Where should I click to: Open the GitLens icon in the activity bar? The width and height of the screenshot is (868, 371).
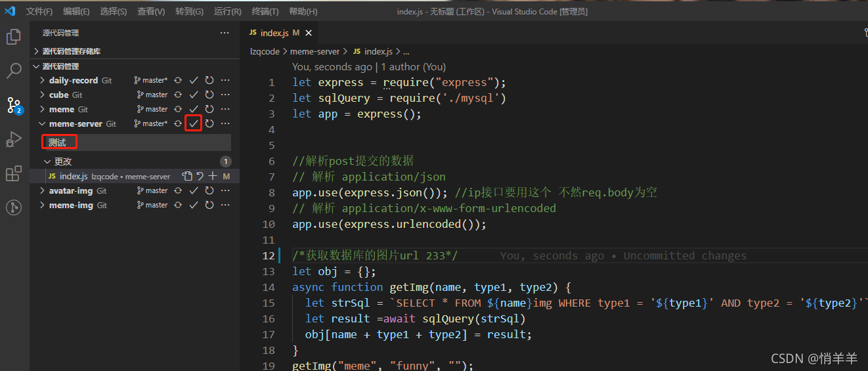tap(14, 207)
